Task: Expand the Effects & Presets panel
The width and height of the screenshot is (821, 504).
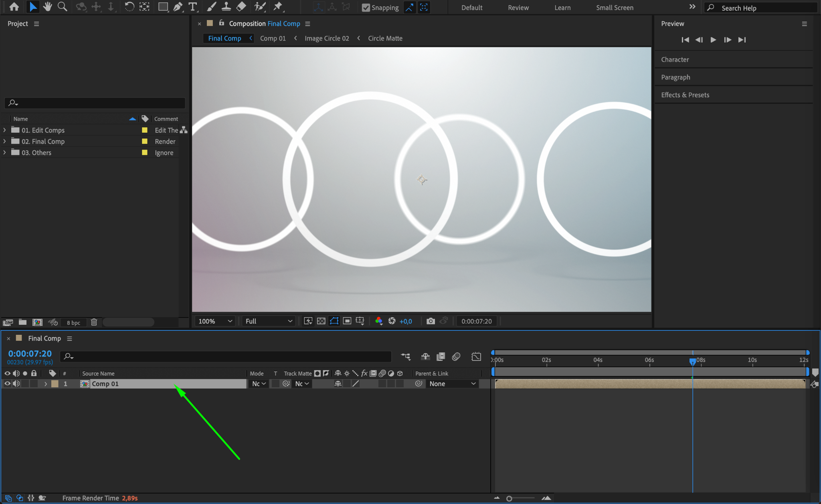Action: tap(685, 95)
